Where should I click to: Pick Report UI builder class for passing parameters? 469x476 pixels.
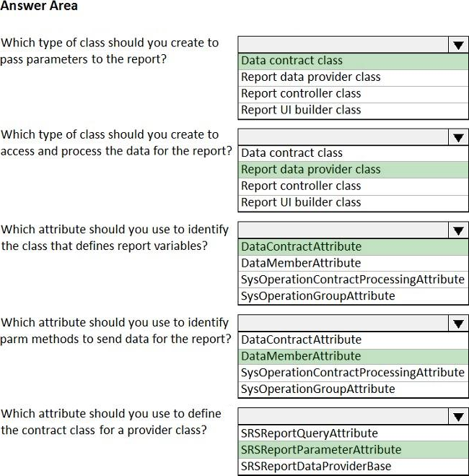[x=301, y=110]
